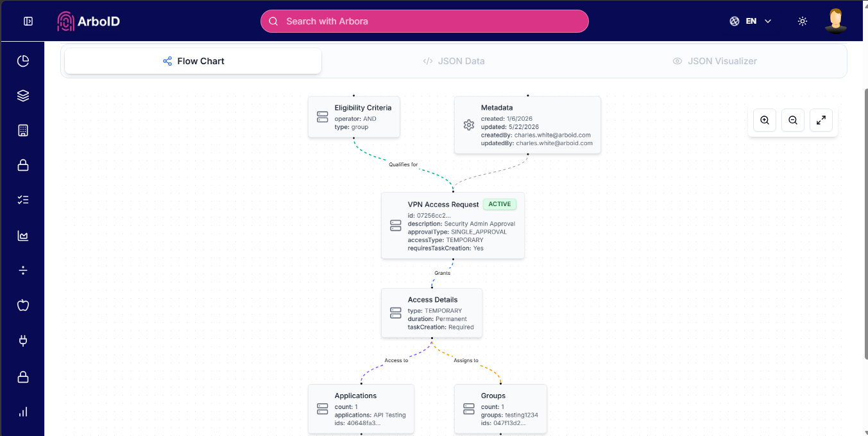Click the ArboID logo link

89,21
